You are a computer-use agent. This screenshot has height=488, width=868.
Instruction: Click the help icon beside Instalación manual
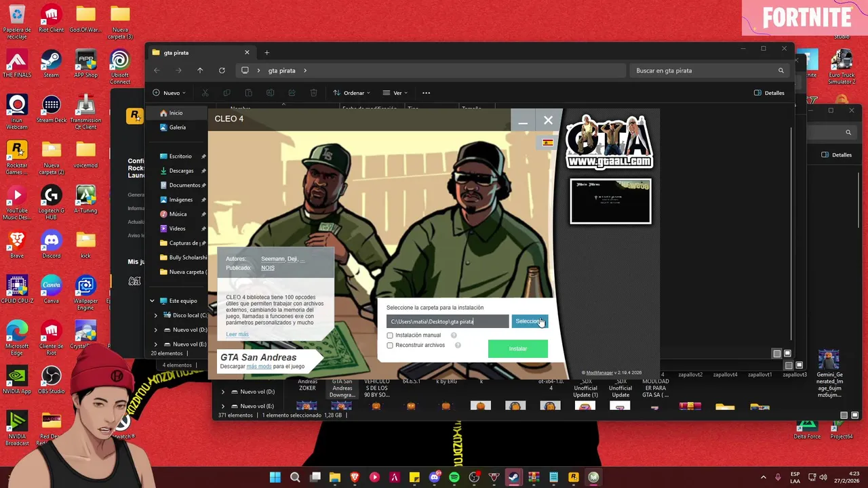[454, 335]
